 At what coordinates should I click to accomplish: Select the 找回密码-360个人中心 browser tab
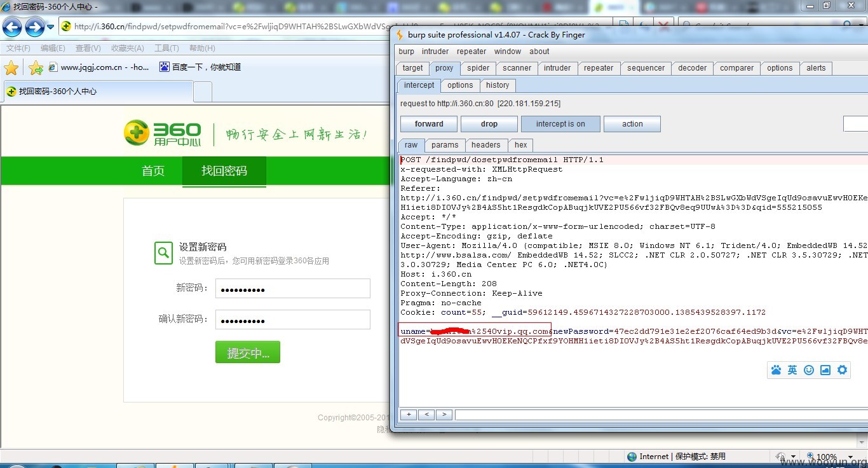(97, 92)
